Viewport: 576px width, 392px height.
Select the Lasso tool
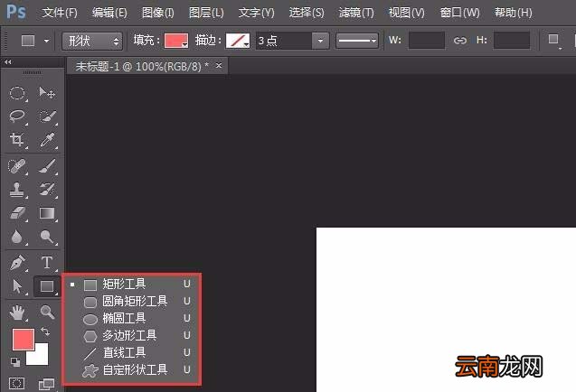[17, 116]
